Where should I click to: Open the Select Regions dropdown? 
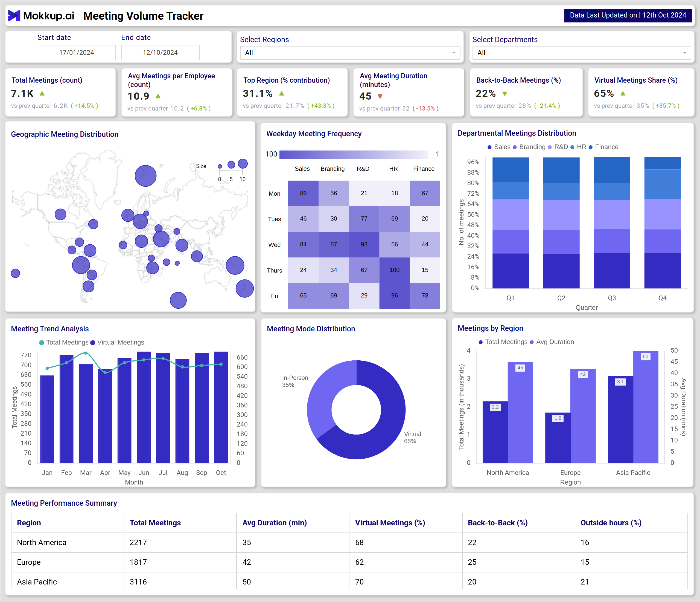(350, 53)
